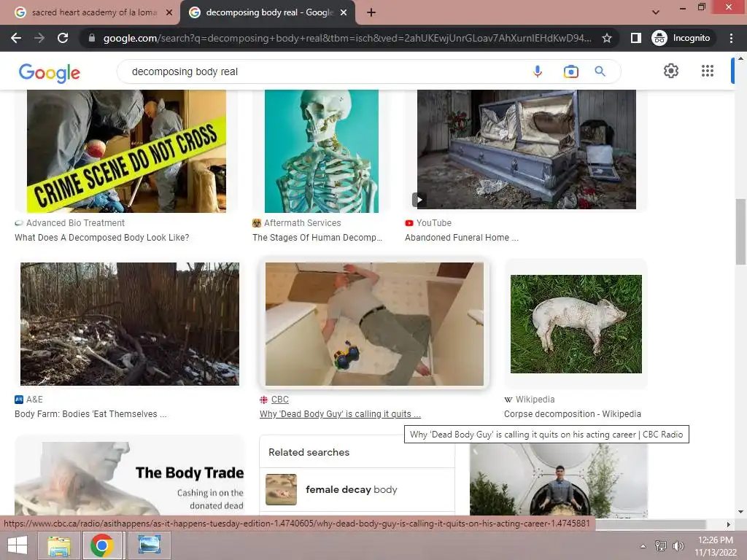Image resolution: width=747 pixels, height=560 pixels.
Task: Open the skeleton image result
Action: tap(322, 151)
